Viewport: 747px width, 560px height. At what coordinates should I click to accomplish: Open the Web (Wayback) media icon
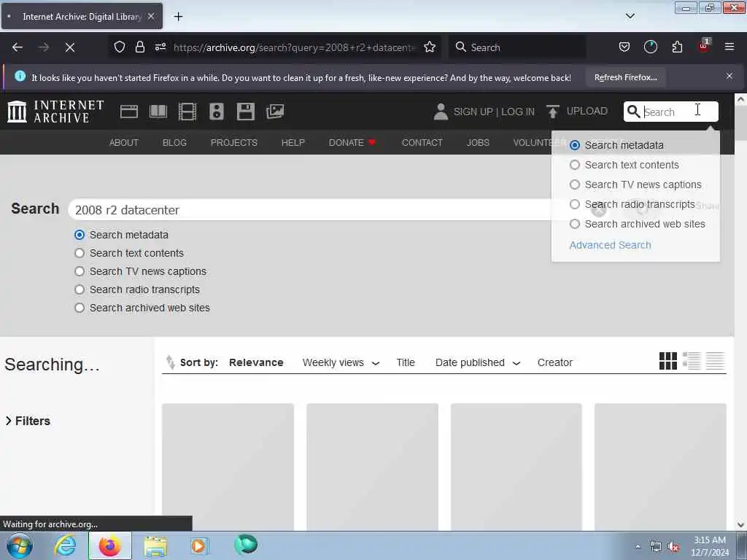click(x=128, y=112)
